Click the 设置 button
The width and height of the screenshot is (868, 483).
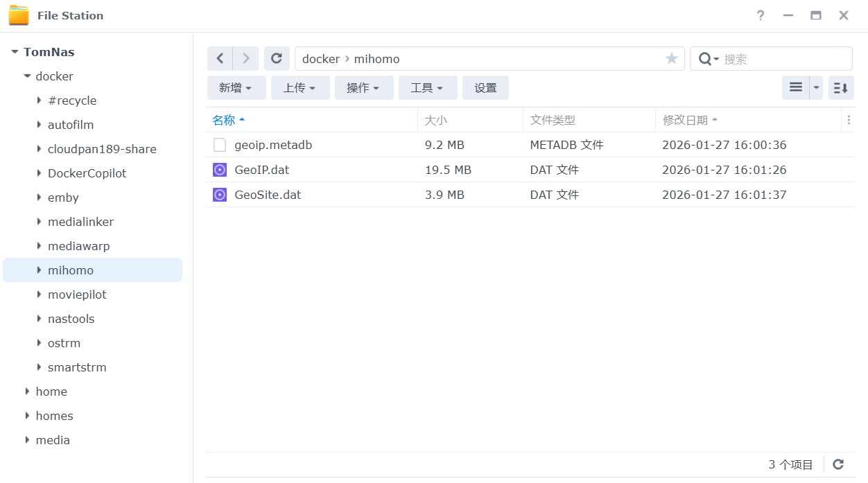point(485,88)
